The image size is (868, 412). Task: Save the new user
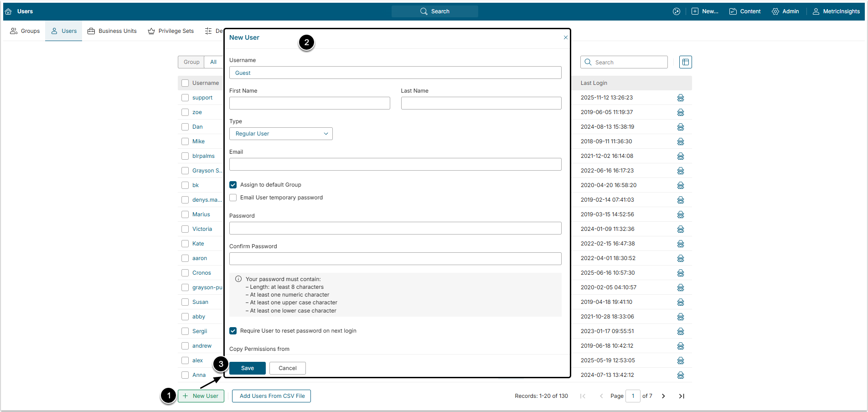pyautogui.click(x=247, y=368)
